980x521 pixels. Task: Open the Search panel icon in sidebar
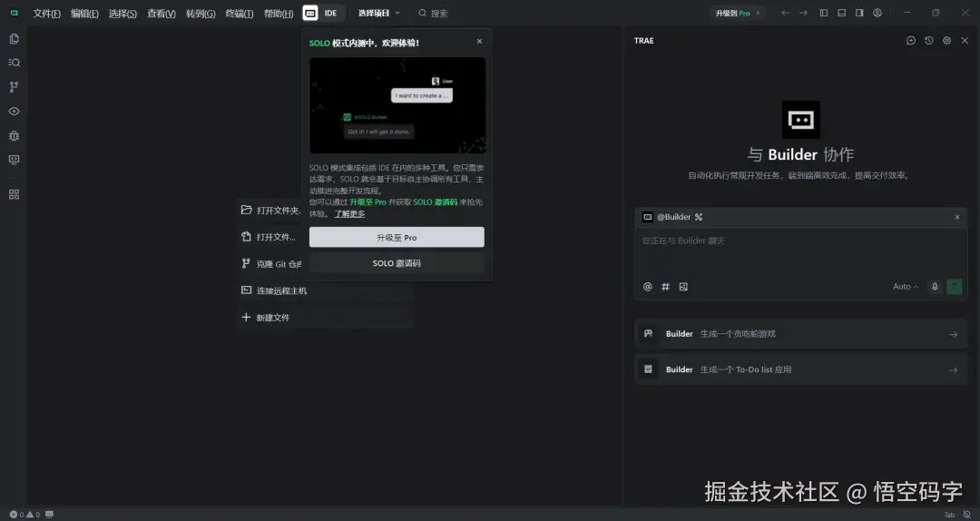point(14,63)
